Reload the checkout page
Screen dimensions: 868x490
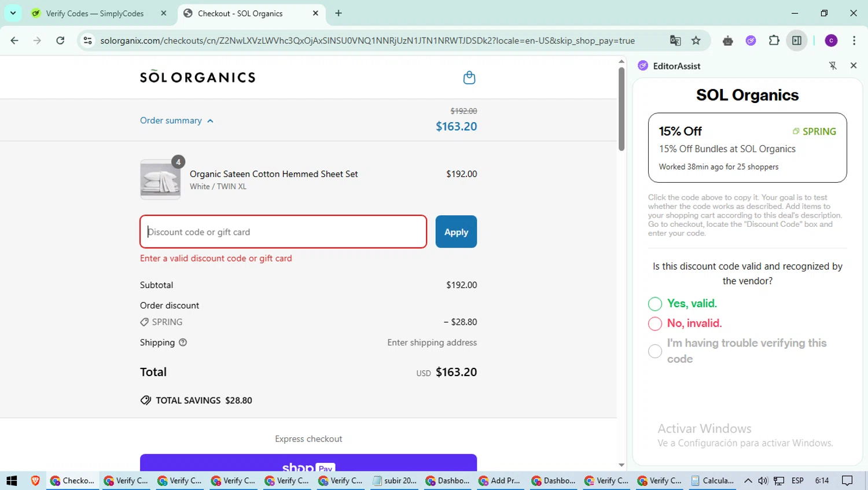[x=60, y=40]
